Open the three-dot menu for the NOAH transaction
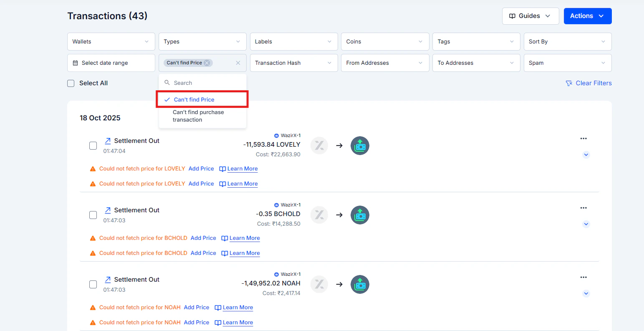Image resolution: width=644 pixels, height=331 pixels. click(583, 277)
